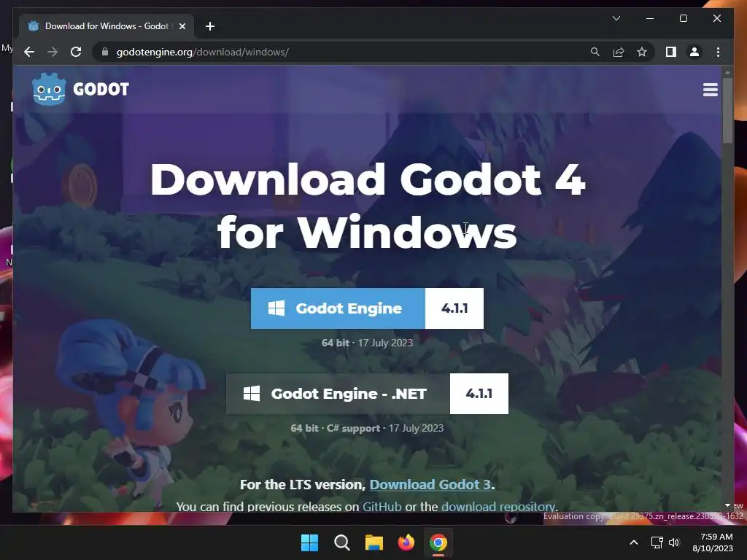This screenshot has width=747, height=560.
Task: Open Firefox from the taskbar
Action: 406,542
